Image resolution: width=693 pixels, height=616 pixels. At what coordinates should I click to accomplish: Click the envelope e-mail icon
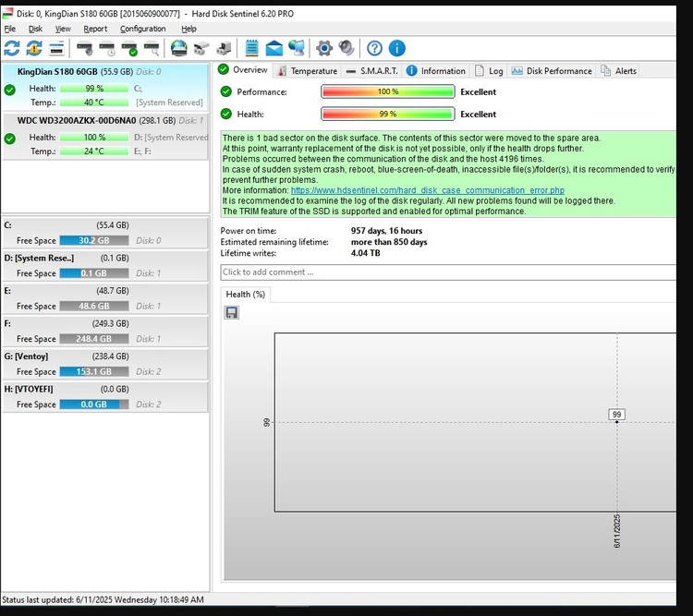click(x=274, y=48)
